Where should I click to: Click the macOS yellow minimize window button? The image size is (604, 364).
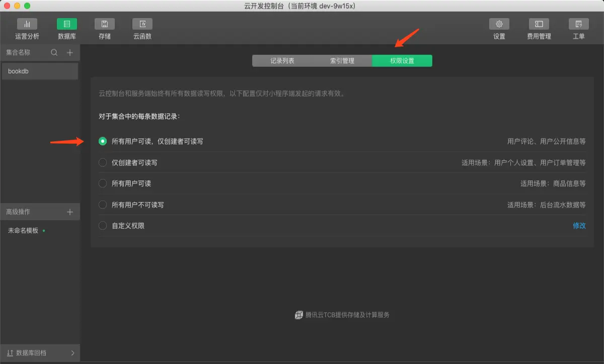coord(17,6)
